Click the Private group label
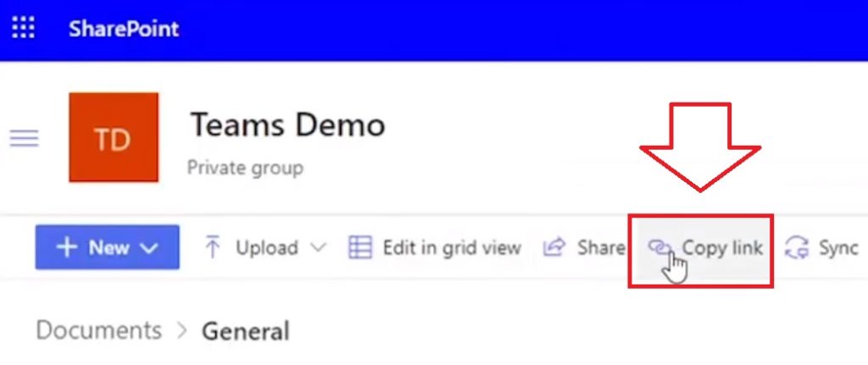868x365 pixels. (x=245, y=168)
